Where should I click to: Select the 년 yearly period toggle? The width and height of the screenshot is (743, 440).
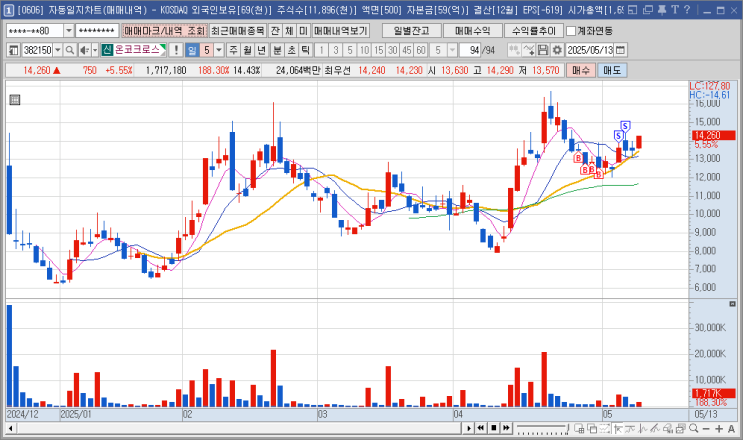[262, 50]
